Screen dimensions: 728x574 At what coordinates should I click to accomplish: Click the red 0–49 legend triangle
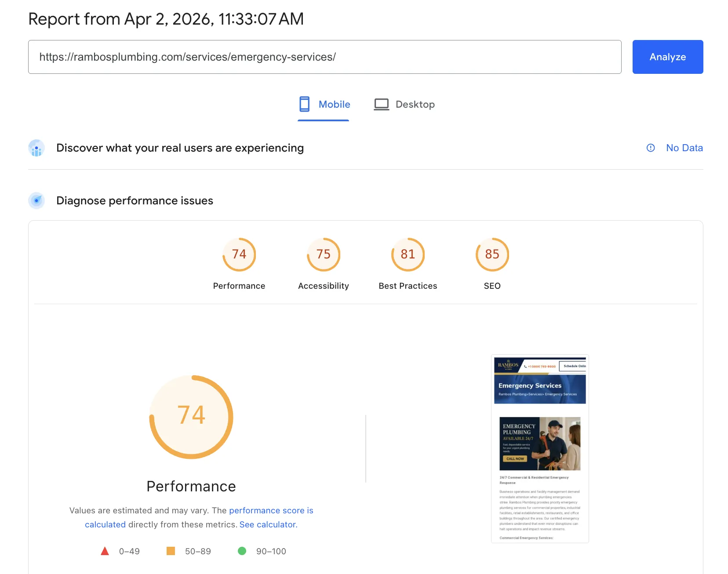click(x=105, y=551)
